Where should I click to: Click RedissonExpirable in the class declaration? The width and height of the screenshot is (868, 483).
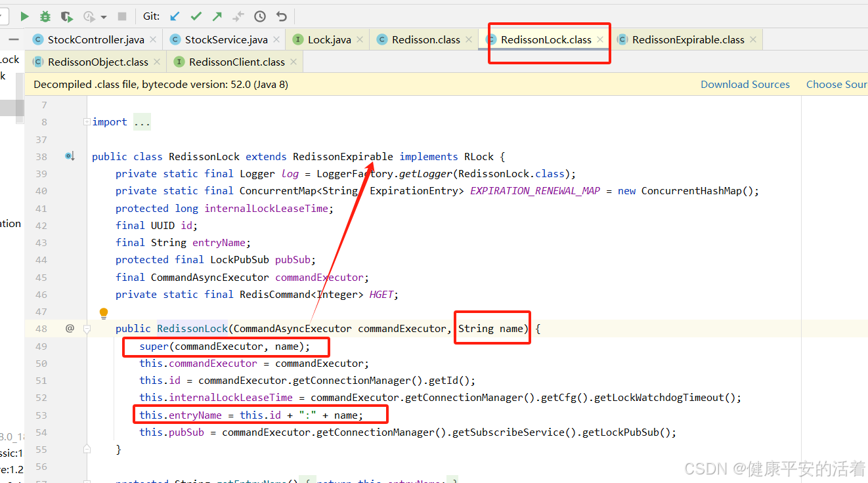pyautogui.click(x=343, y=156)
